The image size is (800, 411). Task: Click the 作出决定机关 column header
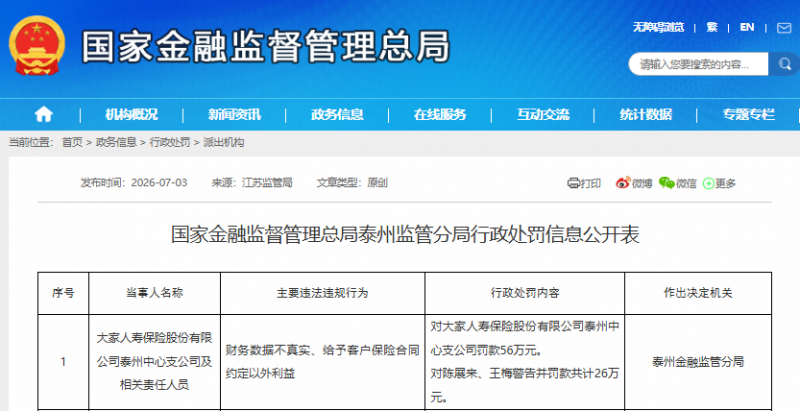(x=698, y=293)
